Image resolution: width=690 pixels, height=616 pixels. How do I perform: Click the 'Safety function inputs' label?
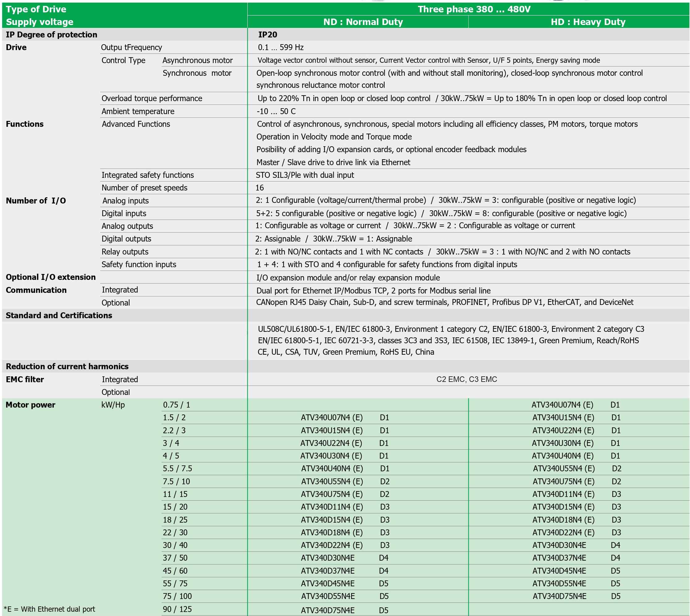coord(139,264)
